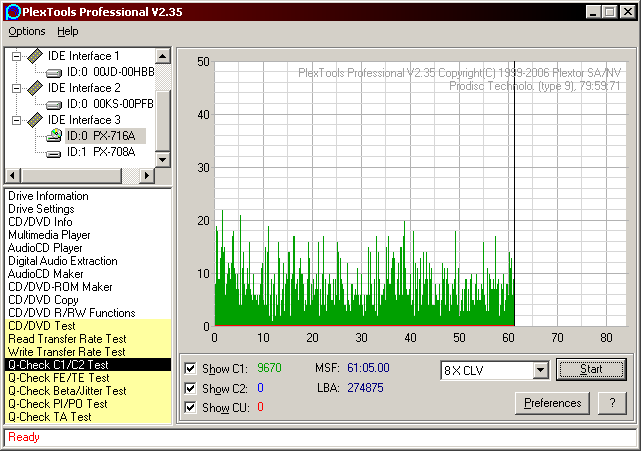Viewport: 641px width, 451px height.
Task: Toggle the Show CU checkbox
Action: coord(190,407)
